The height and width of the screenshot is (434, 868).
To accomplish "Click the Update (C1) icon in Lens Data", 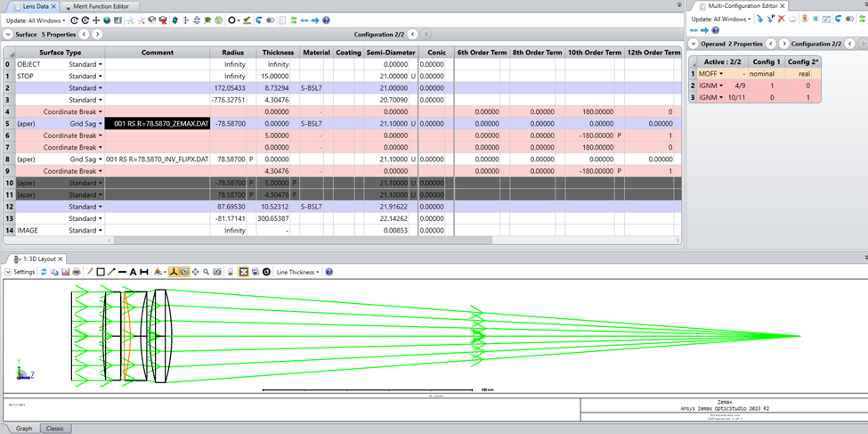I will 74,20.
